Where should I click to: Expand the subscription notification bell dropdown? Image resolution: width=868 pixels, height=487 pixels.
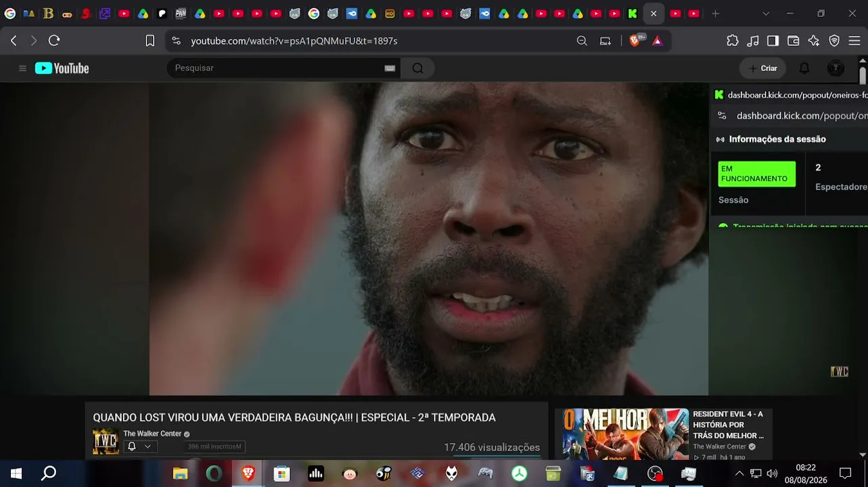[140, 446]
